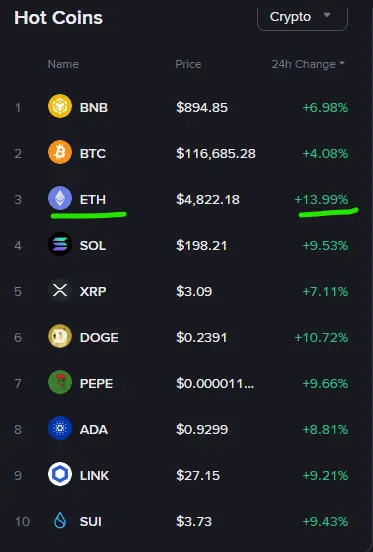Open the ETH coin name link
This screenshot has width=373, height=552.
click(x=93, y=200)
